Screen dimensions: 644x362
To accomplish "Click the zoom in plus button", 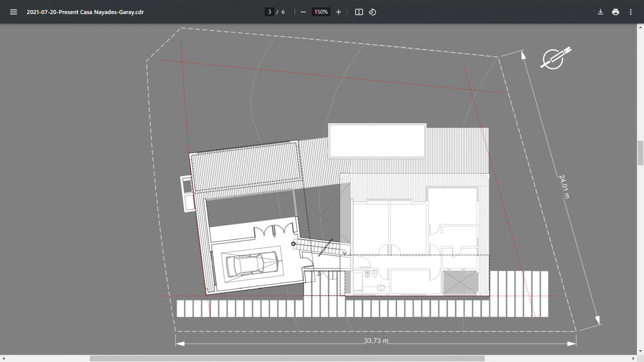I will 338,12.
